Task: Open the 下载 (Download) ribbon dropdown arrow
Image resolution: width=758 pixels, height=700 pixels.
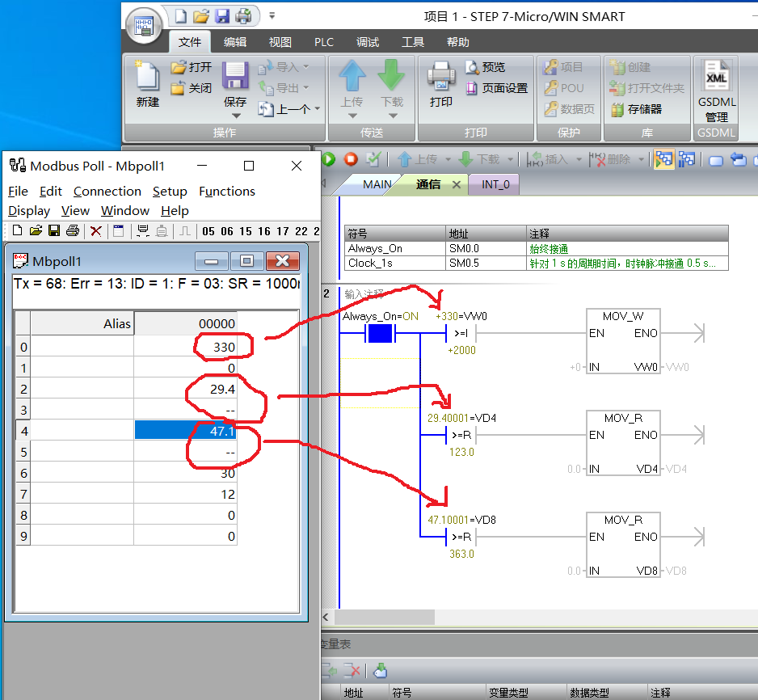Action: click(392, 115)
